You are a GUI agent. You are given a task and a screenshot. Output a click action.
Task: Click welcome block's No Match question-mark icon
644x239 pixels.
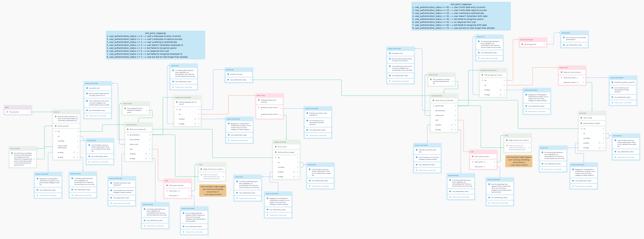[74, 152]
